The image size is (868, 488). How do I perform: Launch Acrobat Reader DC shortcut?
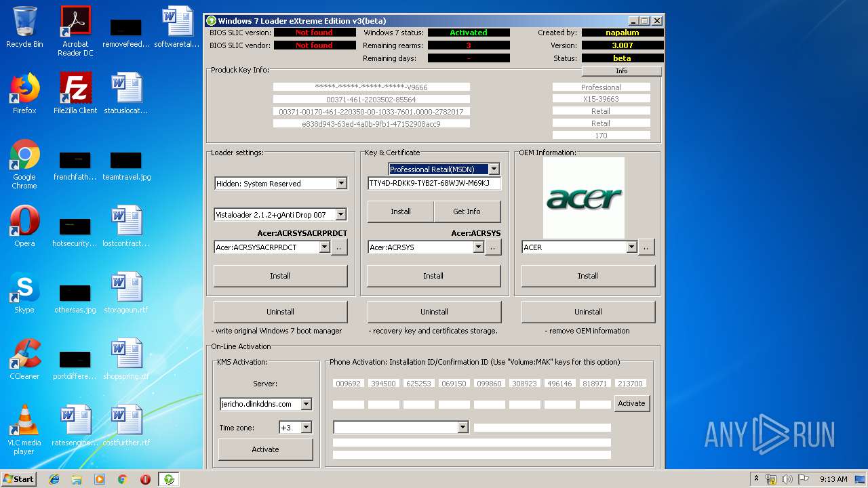coord(75,31)
